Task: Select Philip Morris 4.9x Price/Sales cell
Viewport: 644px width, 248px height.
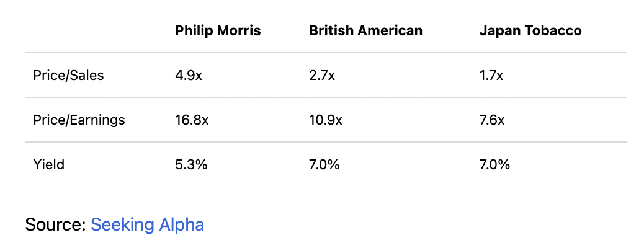Action: click(x=188, y=76)
